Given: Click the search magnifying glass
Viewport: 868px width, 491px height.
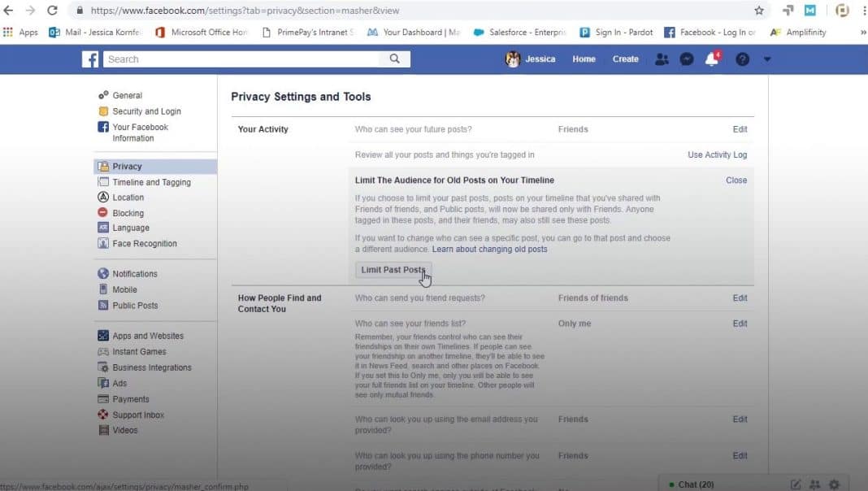Looking at the screenshot, I should (395, 59).
